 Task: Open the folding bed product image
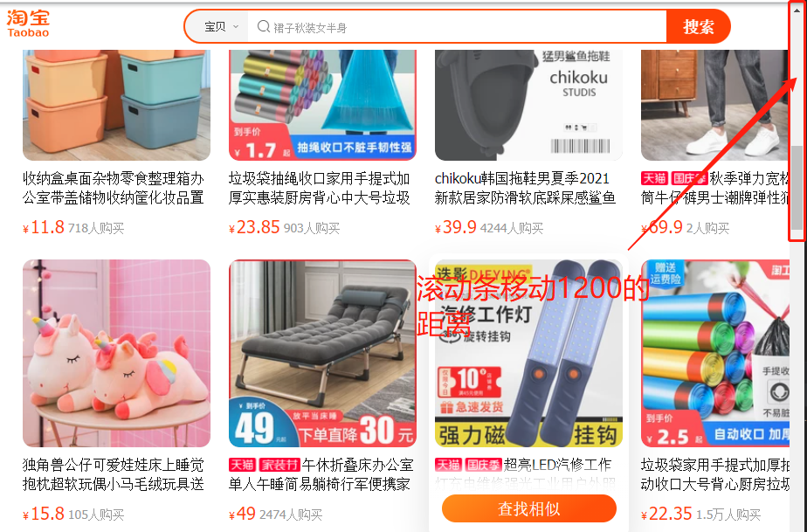pyautogui.click(x=322, y=353)
